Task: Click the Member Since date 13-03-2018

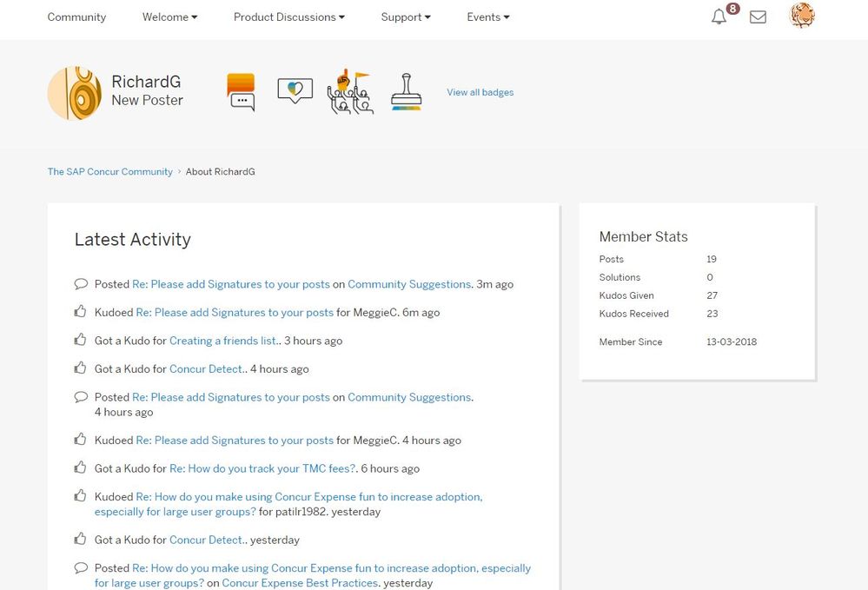Action: 732,342
